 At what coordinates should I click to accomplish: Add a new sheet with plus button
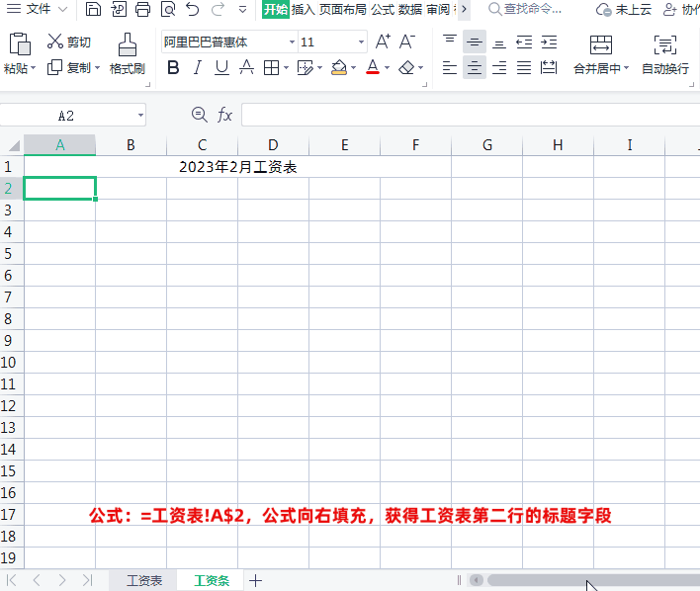[x=255, y=580]
